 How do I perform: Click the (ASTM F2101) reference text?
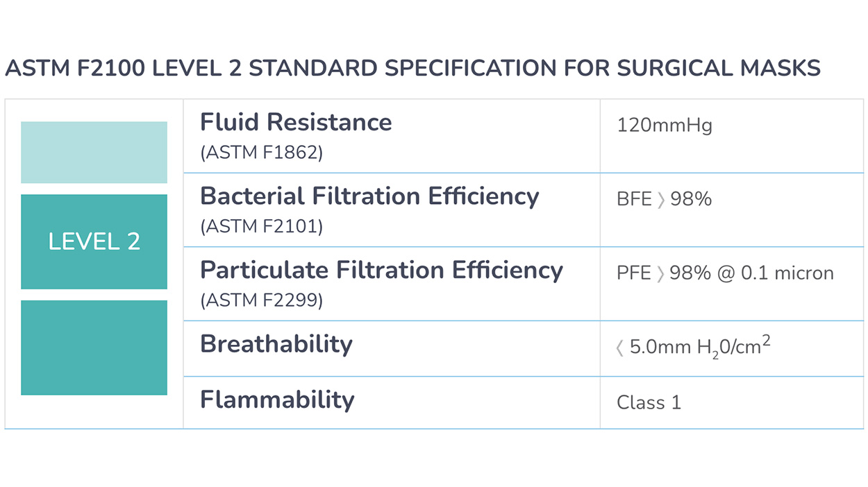(261, 227)
